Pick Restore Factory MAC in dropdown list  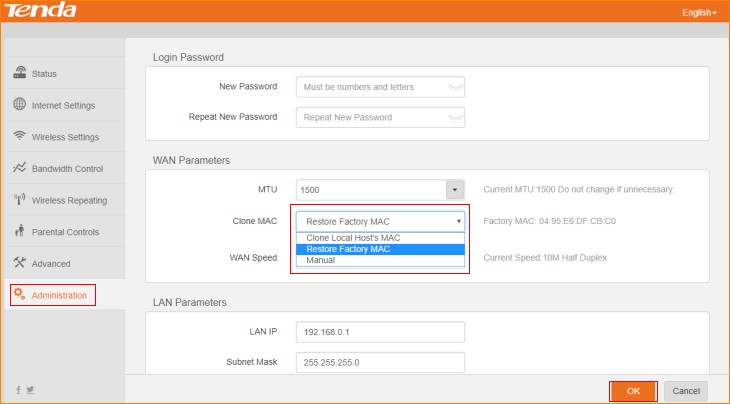348,250
